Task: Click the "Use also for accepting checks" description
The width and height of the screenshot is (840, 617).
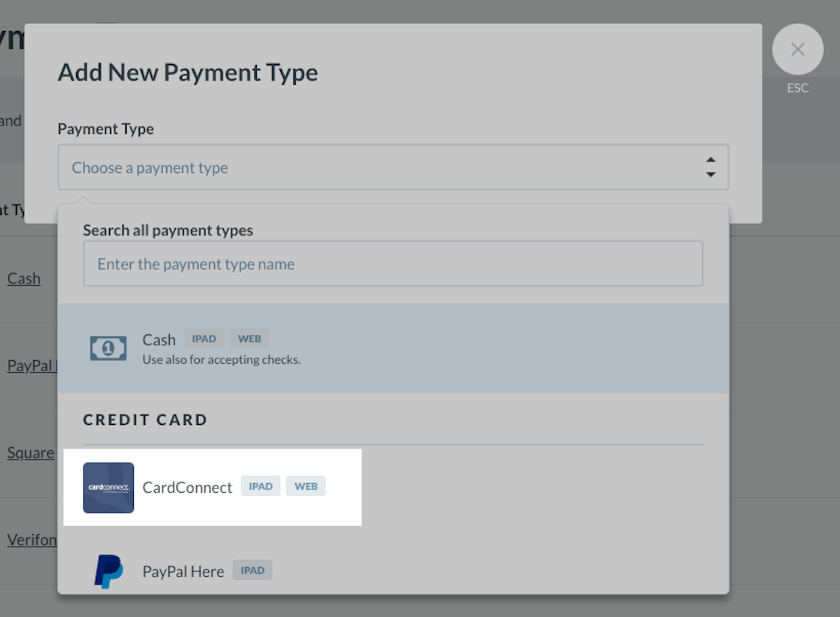Action: click(221, 360)
